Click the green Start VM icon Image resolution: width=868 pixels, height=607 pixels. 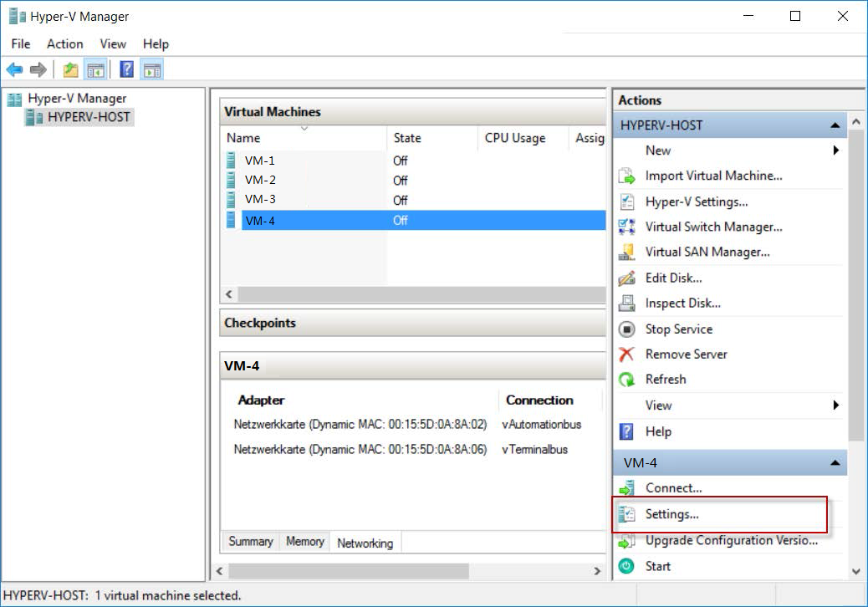point(626,566)
